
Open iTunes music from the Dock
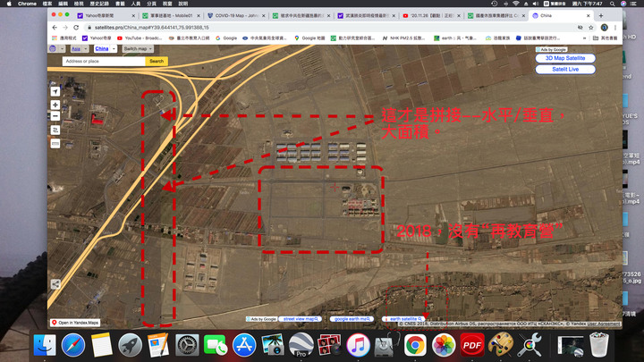(x=358, y=345)
